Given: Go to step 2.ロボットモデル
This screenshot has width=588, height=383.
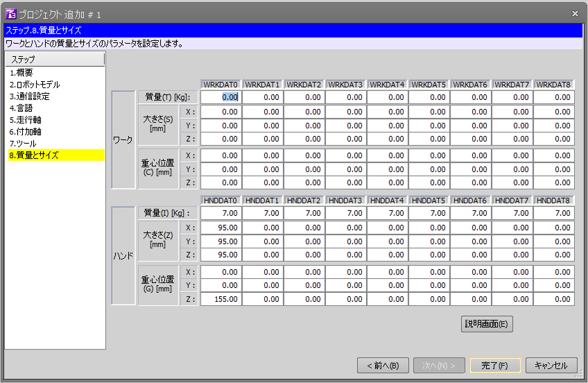Looking at the screenshot, I should click(x=34, y=85).
